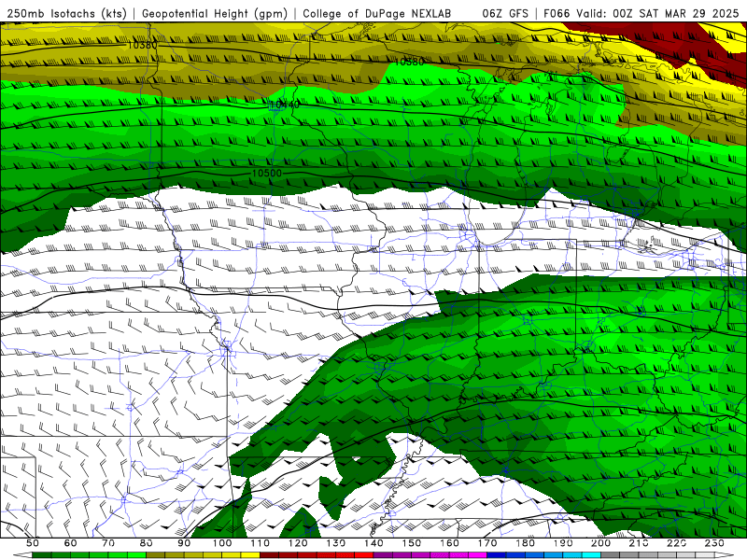Click the 90 value on the color scale
Image resolution: width=747 pixels, height=560 pixels.
coord(184,543)
